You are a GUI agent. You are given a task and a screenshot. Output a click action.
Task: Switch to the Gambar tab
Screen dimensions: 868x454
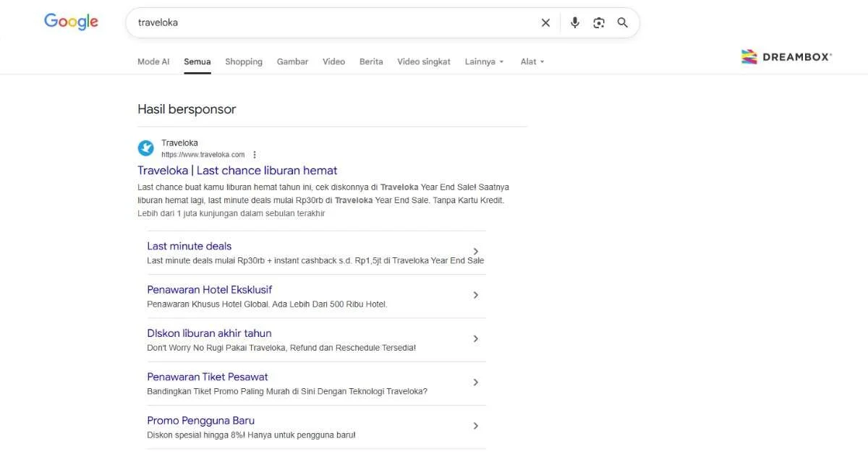(x=292, y=61)
